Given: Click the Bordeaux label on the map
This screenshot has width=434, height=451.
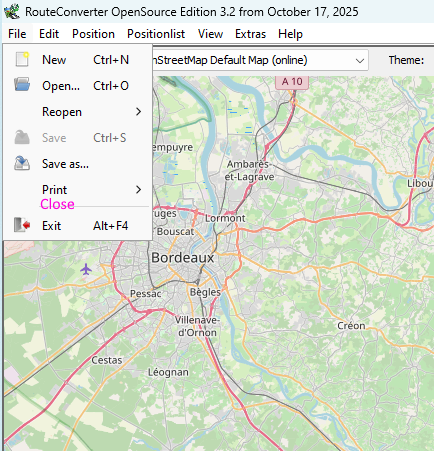Looking at the screenshot, I should coord(183,258).
